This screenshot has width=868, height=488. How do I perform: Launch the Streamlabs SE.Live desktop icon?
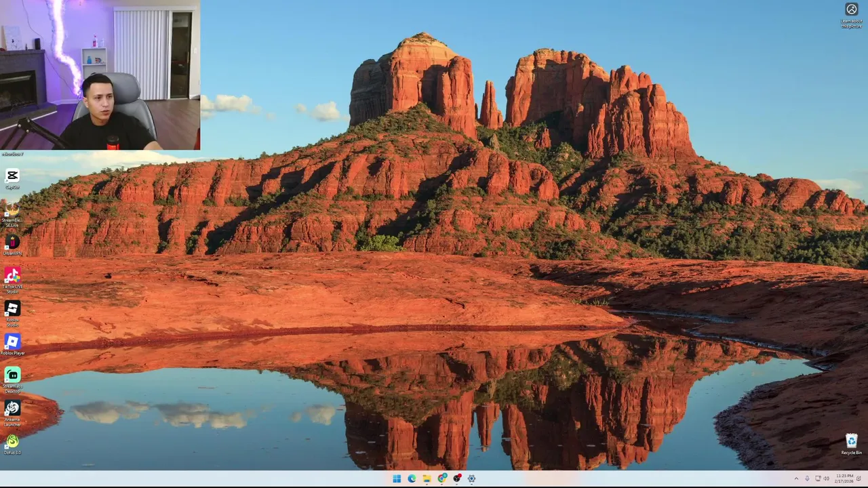point(12,213)
